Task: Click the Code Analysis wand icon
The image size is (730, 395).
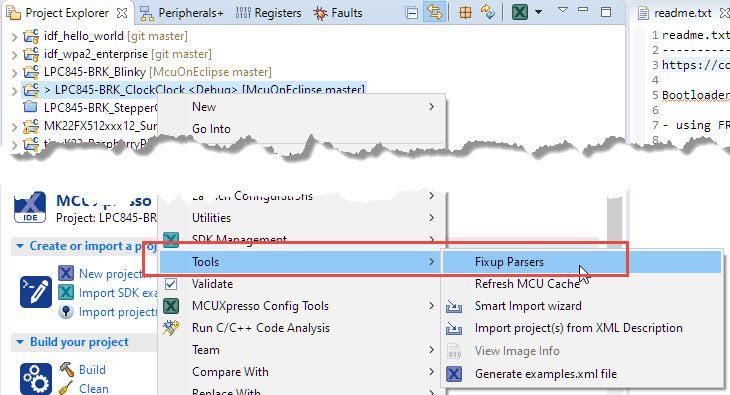Action: pos(171,328)
